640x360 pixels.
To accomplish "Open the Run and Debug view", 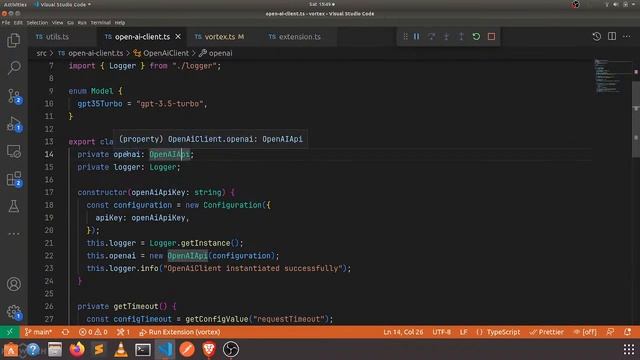I will click(14, 124).
